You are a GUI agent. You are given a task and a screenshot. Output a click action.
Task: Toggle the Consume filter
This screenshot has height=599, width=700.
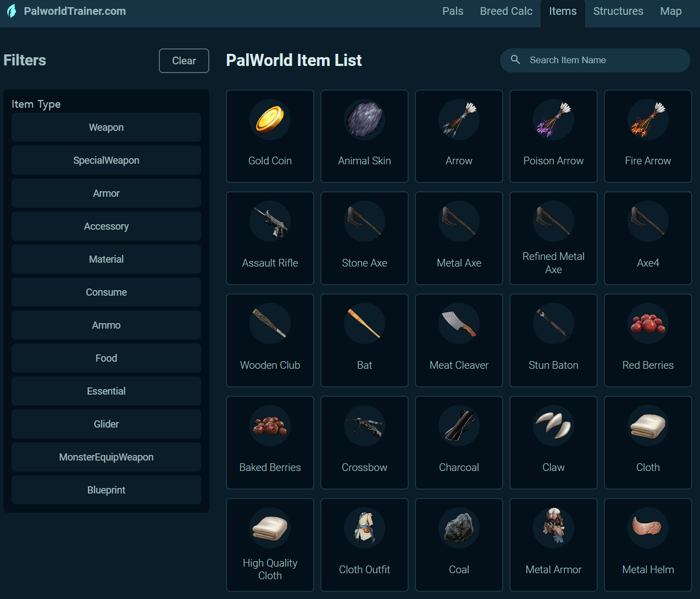coord(106,292)
